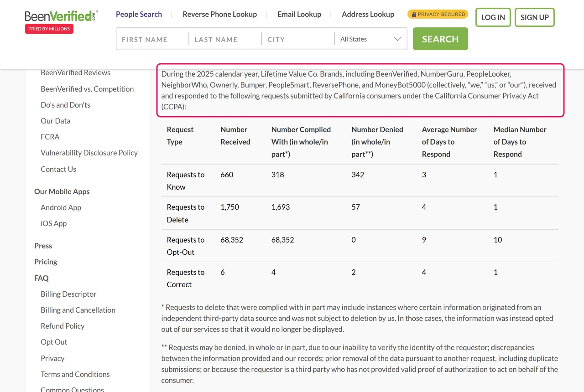Select the 68,352 Number Received cell
Image resolution: width=584 pixels, height=392 pixels.
point(232,240)
